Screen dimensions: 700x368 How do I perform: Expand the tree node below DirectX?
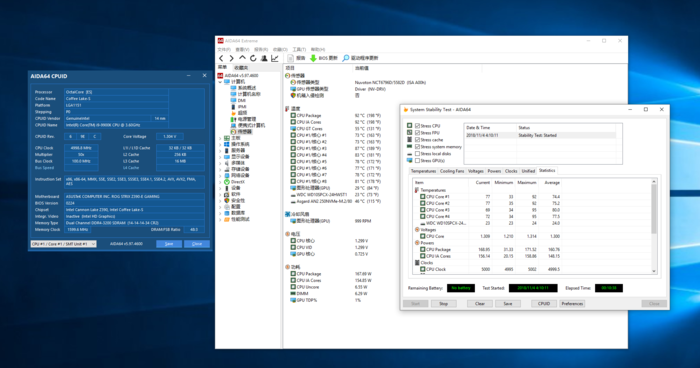coord(220,188)
